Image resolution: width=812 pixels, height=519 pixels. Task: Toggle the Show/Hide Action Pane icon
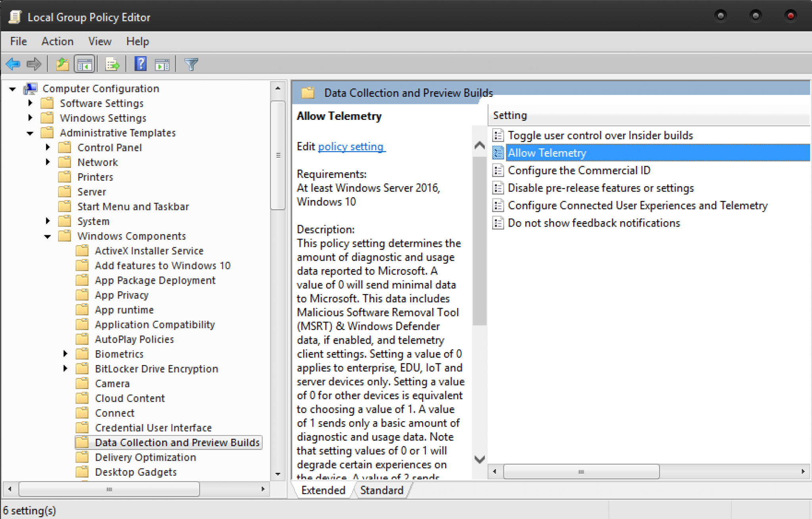point(162,64)
